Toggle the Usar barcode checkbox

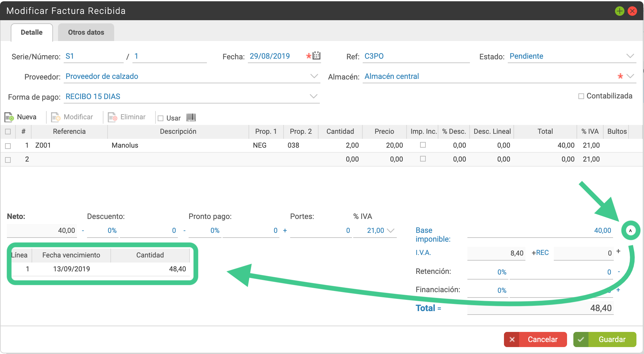click(161, 118)
